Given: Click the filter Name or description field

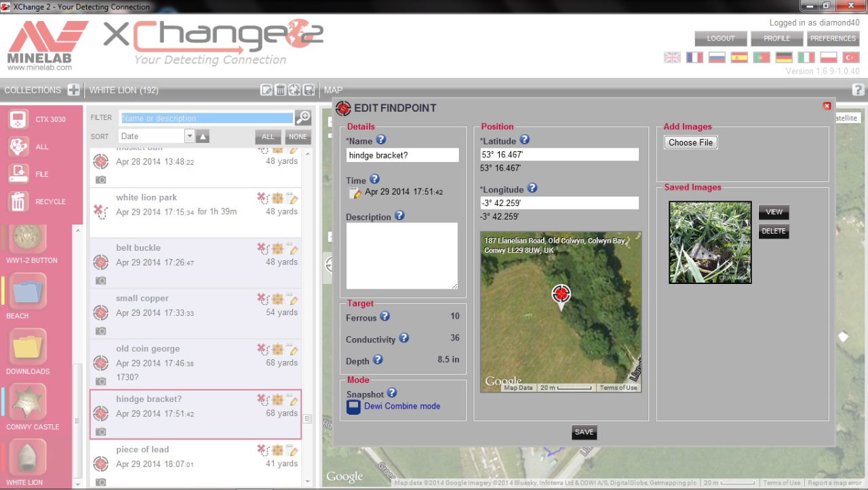Looking at the screenshot, I should pyautogui.click(x=208, y=118).
